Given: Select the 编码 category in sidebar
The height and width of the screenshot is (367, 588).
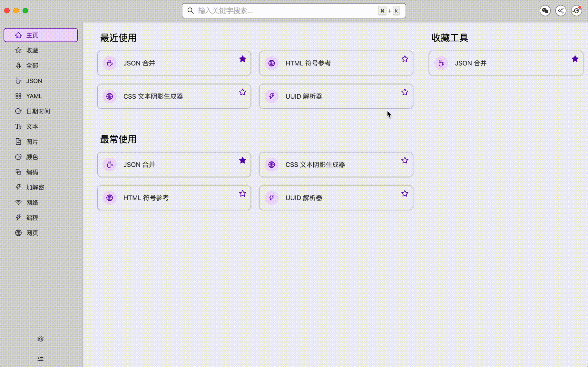Looking at the screenshot, I should (x=41, y=172).
